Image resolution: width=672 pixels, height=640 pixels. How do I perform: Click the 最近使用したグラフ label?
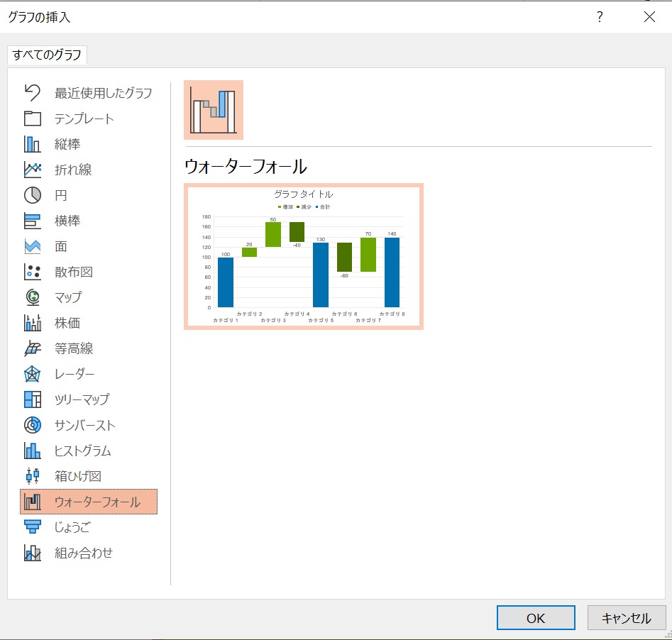click(x=104, y=92)
